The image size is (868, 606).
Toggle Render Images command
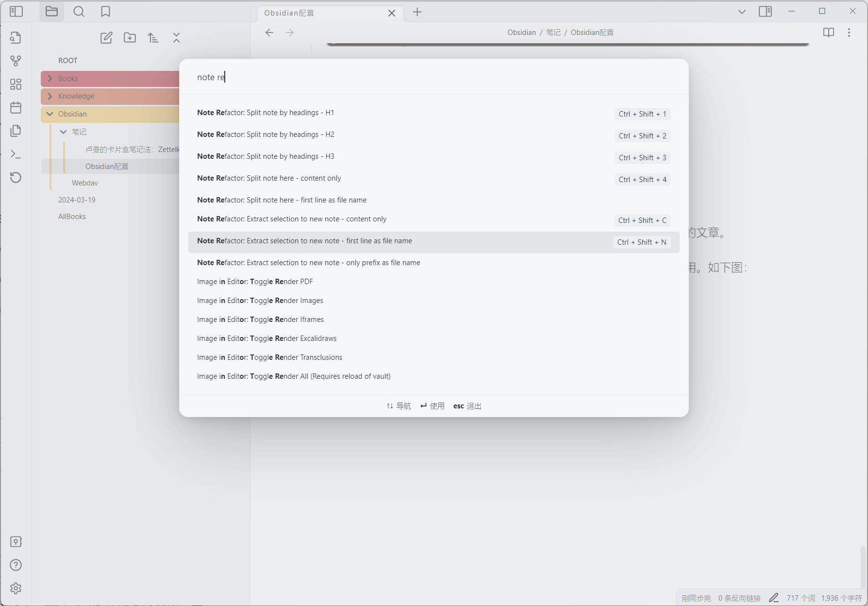point(434,301)
